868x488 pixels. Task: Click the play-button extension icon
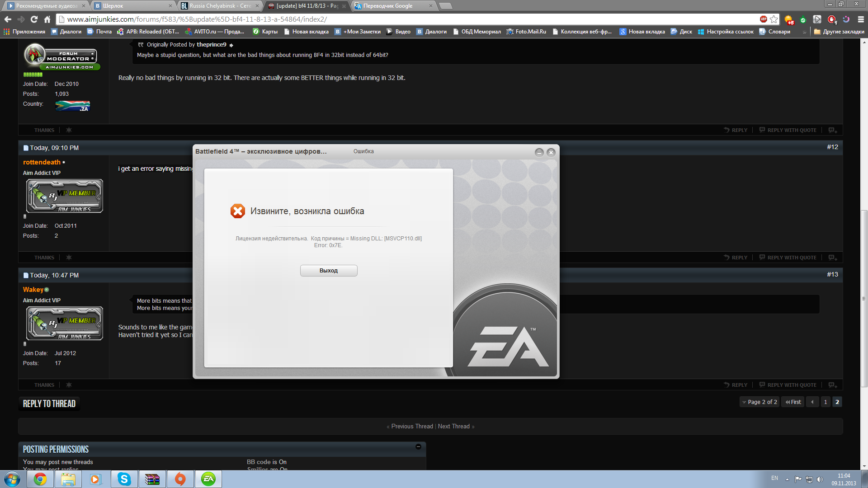pos(817,19)
